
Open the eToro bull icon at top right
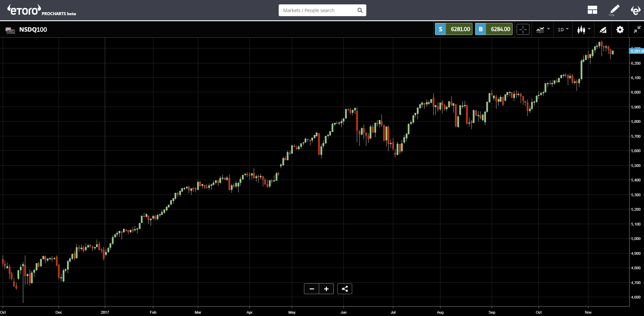[x=635, y=10]
